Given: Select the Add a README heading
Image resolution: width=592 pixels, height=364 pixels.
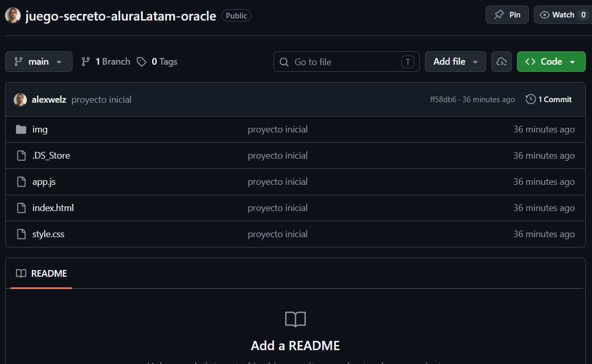Looking at the screenshot, I should [295, 346].
